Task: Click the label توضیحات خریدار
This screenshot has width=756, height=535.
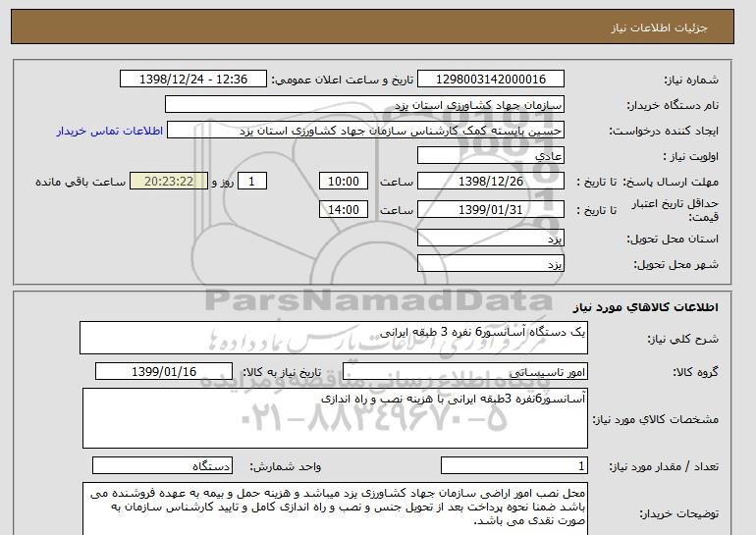Action: tap(678, 513)
